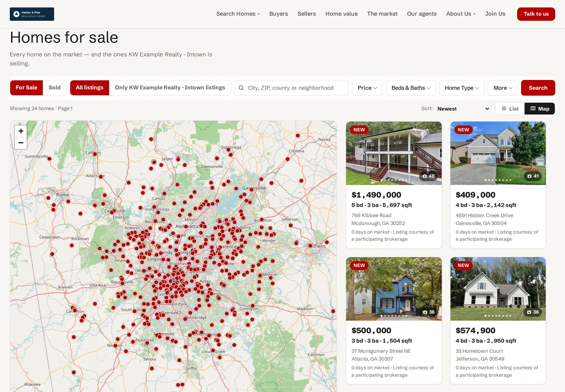Open The market page
The width and height of the screenshot is (565, 392).
click(x=382, y=14)
